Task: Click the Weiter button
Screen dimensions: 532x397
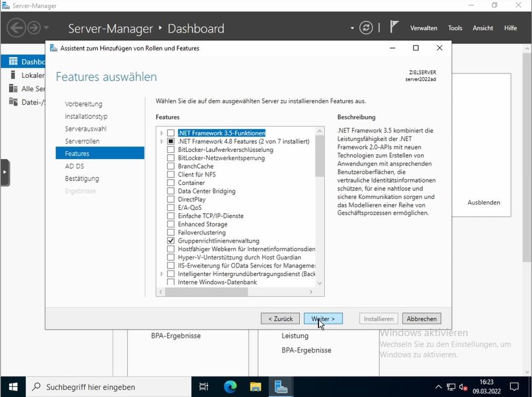Action: (323, 319)
